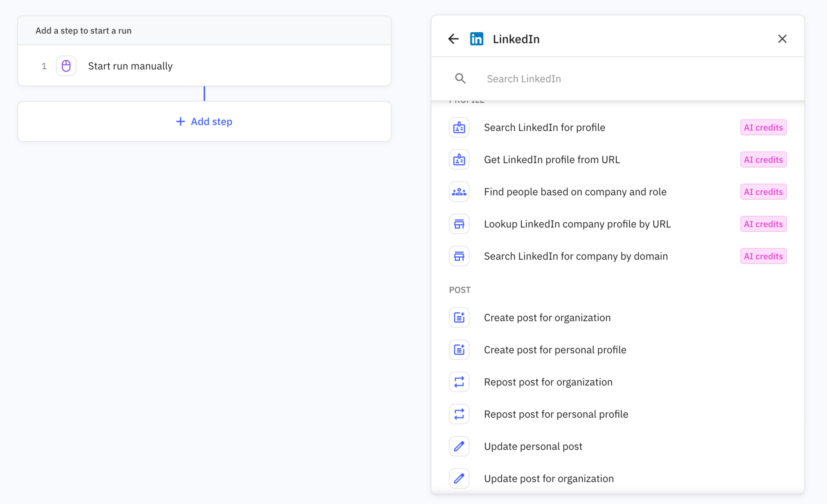Click the search magnifier icon

point(460,78)
